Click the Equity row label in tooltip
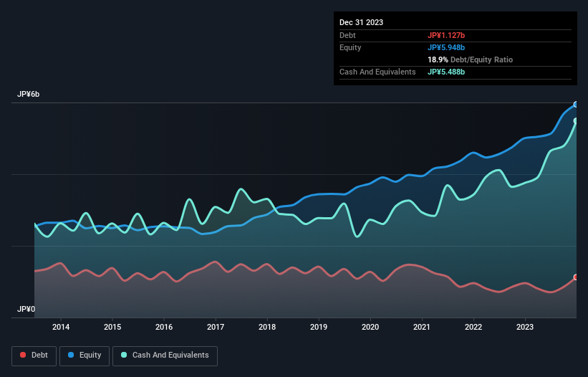Image resolution: width=588 pixels, height=377 pixels. [350, 47]
